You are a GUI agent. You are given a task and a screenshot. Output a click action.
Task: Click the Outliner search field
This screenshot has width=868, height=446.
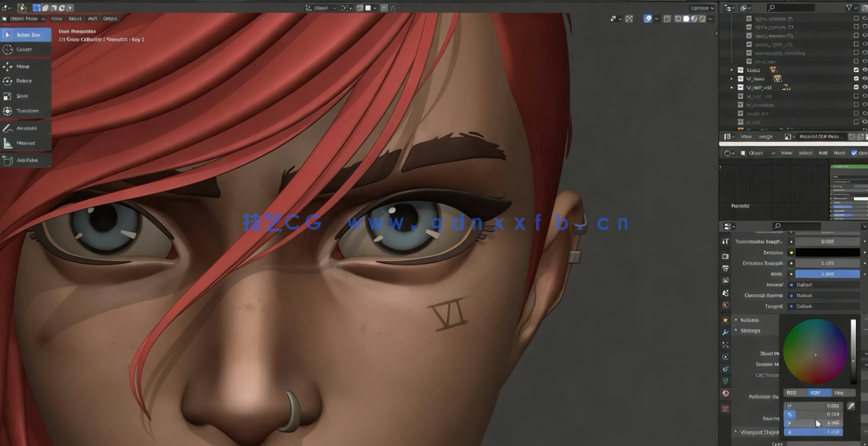[x=791, y=7]
